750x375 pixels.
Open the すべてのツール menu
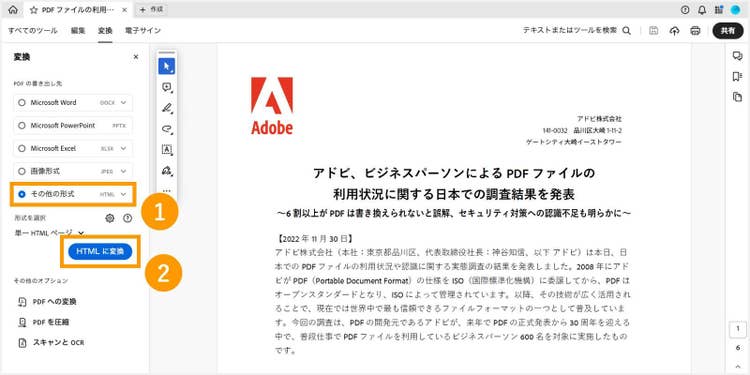(33, 31)
